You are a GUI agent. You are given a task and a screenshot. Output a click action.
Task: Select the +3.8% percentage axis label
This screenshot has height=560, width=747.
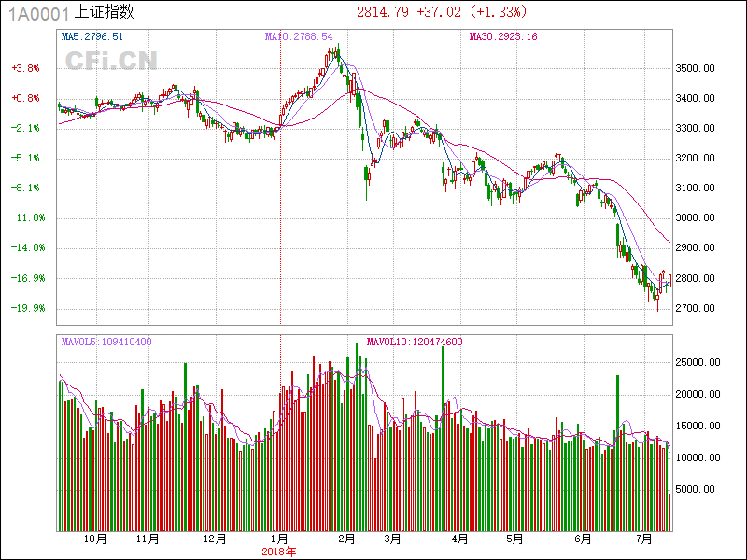point(25,68)
